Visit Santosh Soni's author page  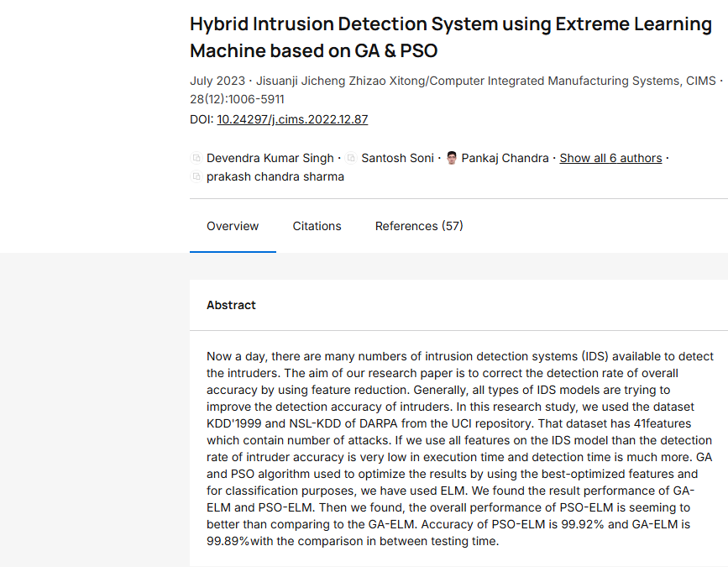click(397, 158)
